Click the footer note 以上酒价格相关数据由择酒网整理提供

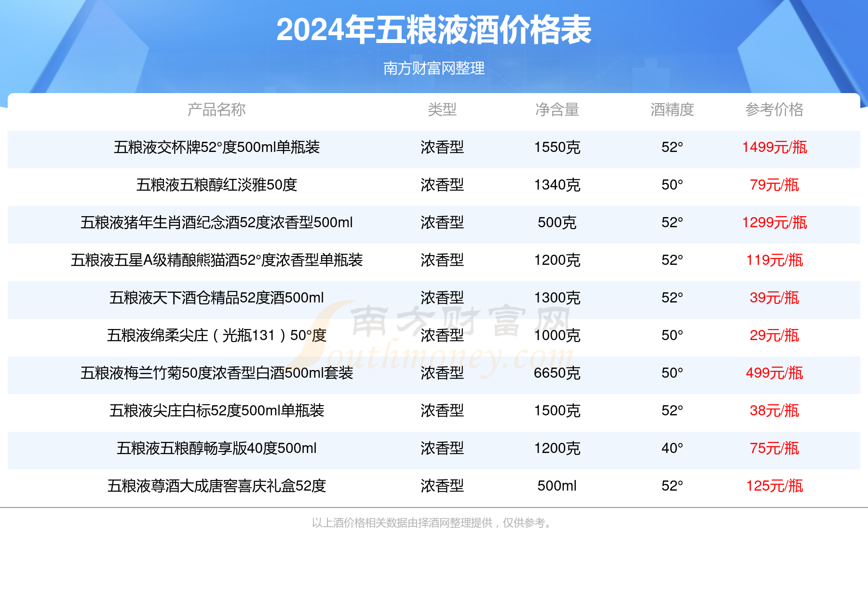402,523
